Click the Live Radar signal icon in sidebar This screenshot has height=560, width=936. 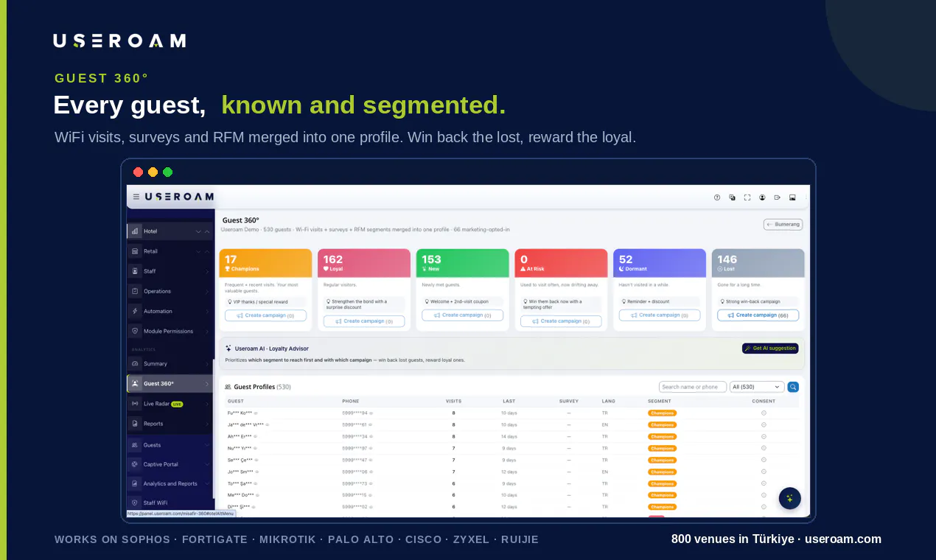pos(135,404)
